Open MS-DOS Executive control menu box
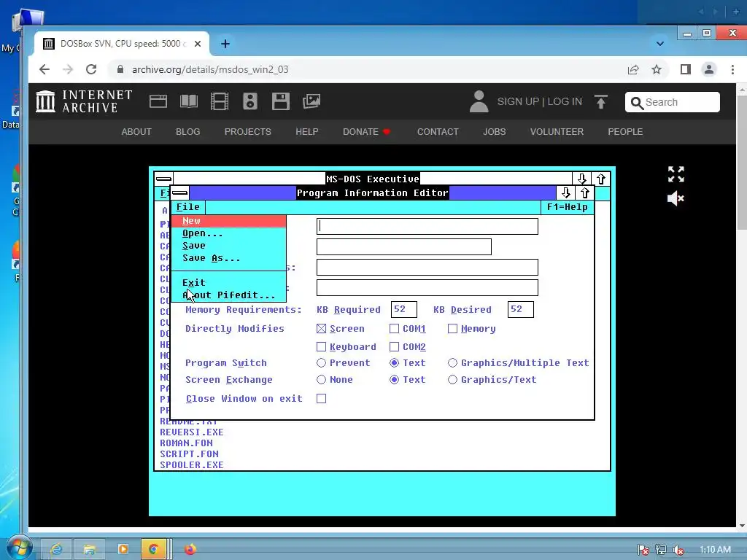This screenshot has height=560, width=747. tap(164, 179)
